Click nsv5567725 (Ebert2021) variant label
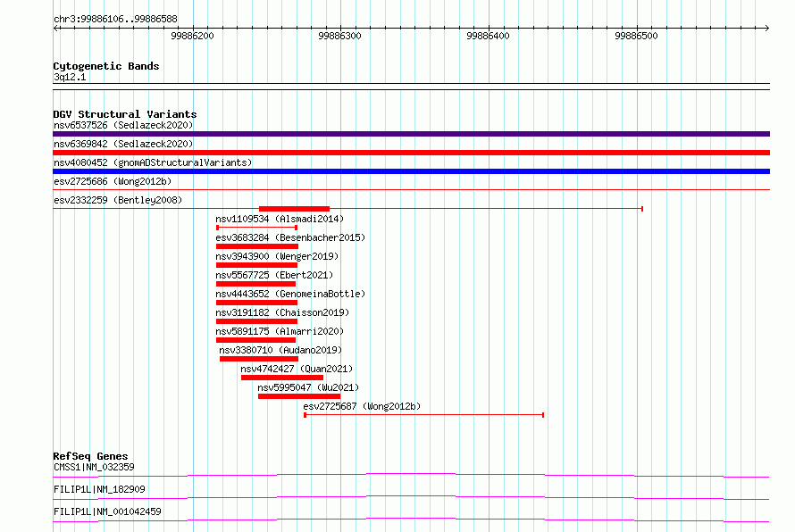The image size is (795, 532). pos(274,275)
